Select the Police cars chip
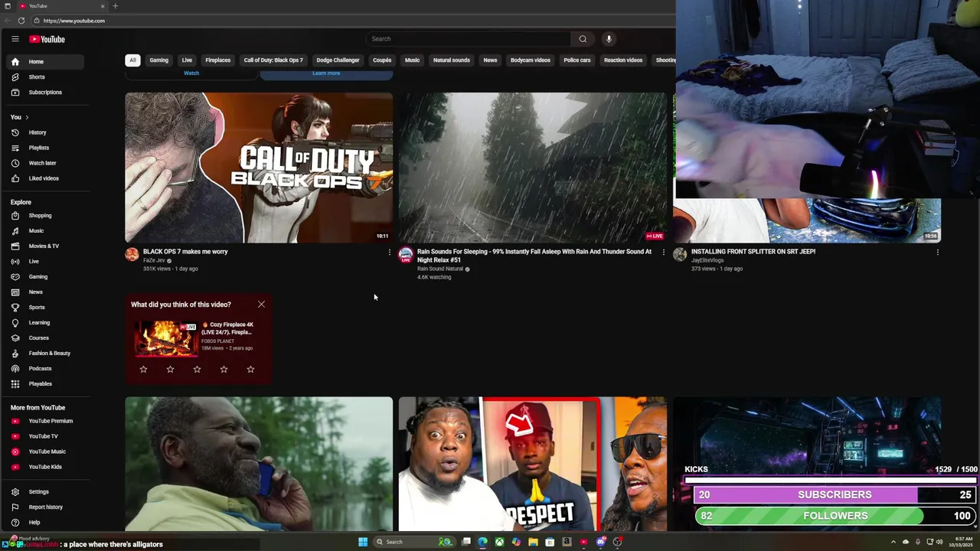This screenshot has width=980, height=551. coord(577,60)
